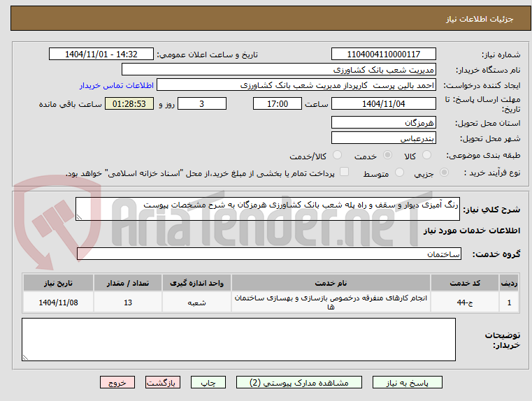Image resolution: width=532 pixels, height=401 pixels.
Task: Click the واحد اندازه گیری column header
Action: (x=196, y=283)
